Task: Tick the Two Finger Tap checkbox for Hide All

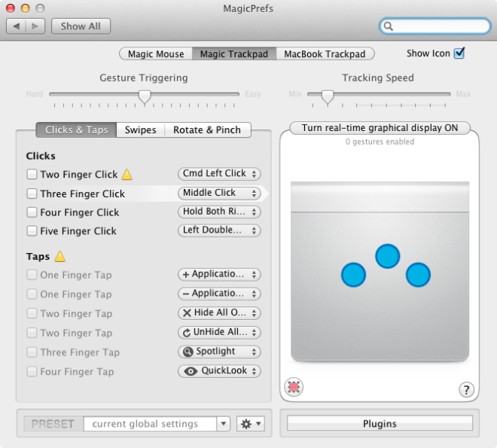Action: [x=32, y=313]
